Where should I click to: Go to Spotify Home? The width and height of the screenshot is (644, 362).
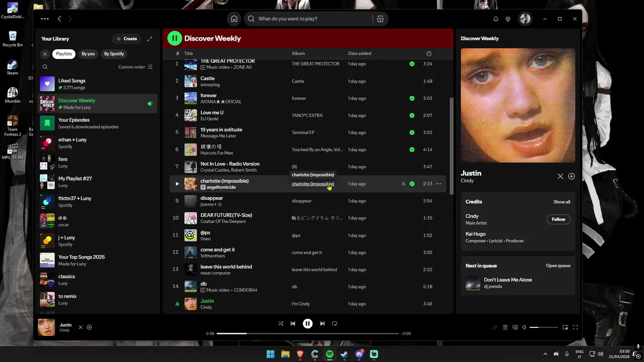point(234,19)
